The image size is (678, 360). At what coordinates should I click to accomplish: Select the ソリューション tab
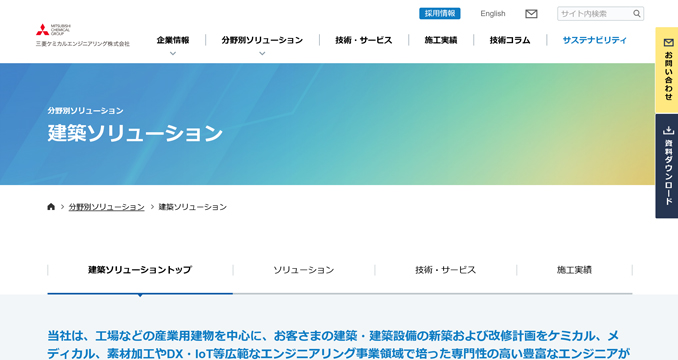tap(304, 270)
